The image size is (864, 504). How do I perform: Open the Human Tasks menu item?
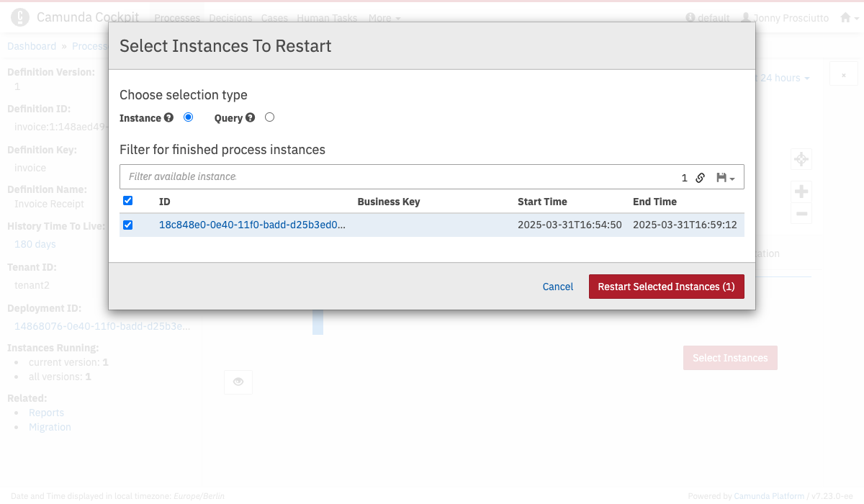[x=327, y=18]
